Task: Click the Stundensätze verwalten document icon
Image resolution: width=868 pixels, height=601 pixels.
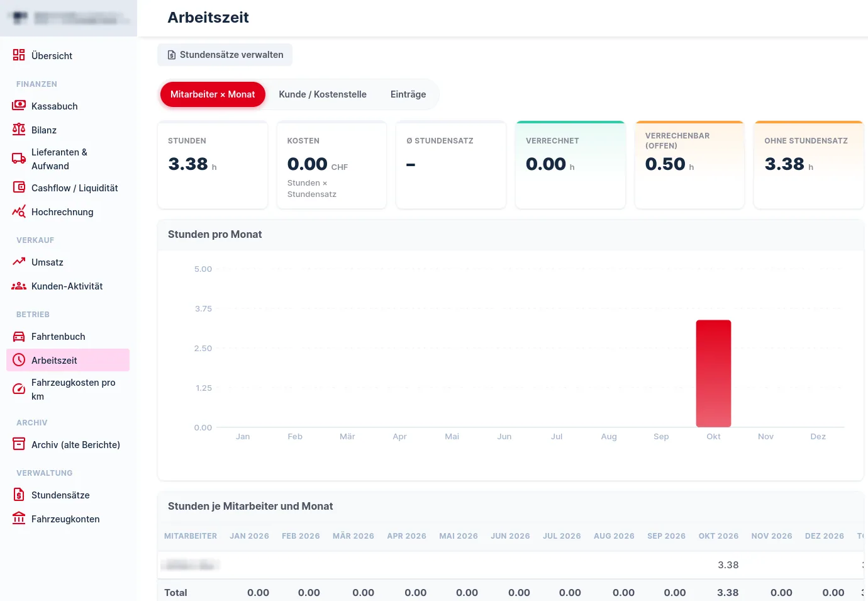Action: (x=172, y=55)
